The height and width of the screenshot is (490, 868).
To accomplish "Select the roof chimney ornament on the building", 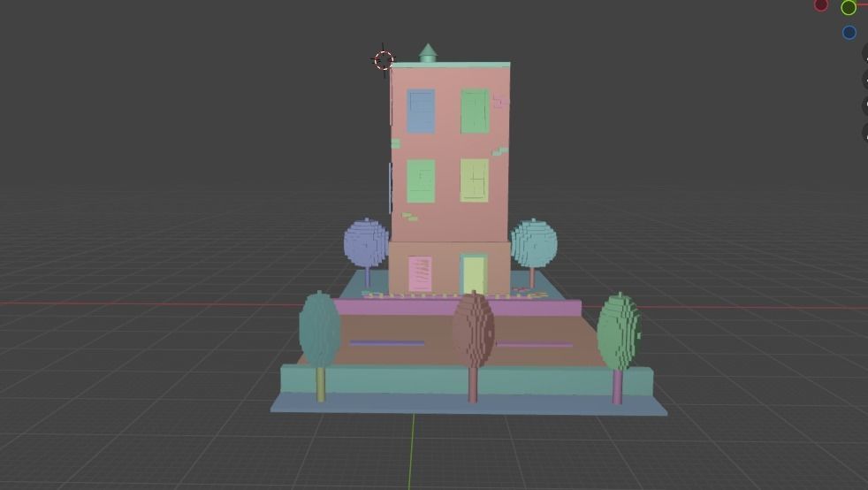I will point(427,53).
